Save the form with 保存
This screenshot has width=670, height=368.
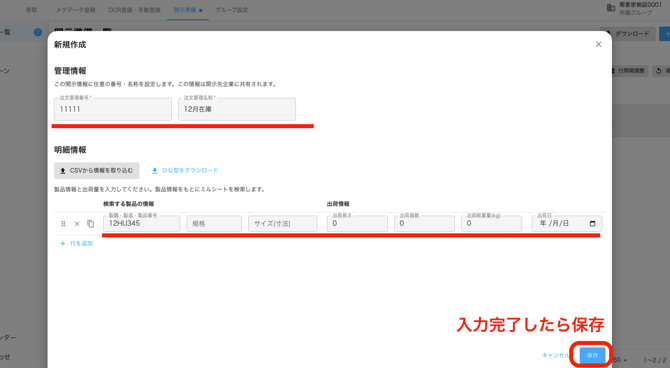pos(592,355)
